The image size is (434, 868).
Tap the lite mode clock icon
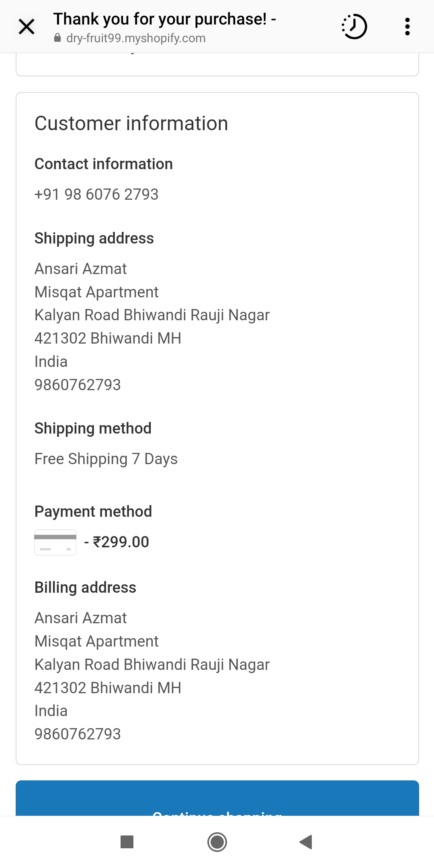(x=354, y=27)
